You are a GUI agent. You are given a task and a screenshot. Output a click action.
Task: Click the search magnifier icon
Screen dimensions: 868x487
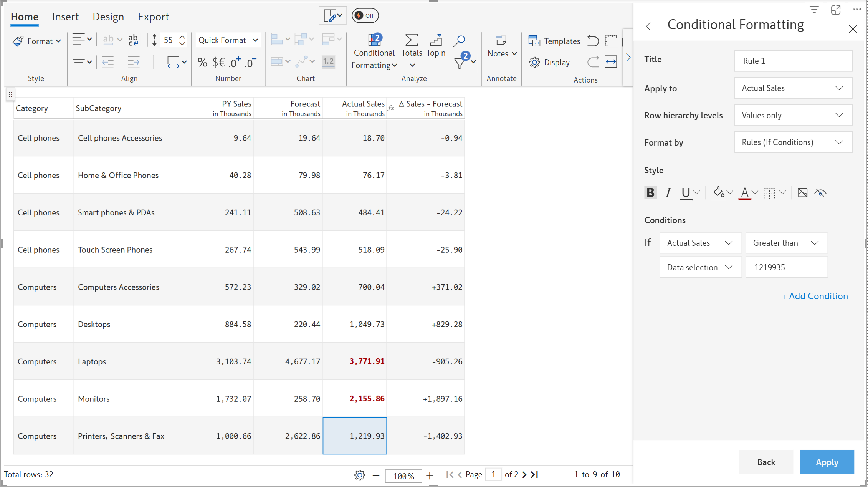click(x=459, y=40)
